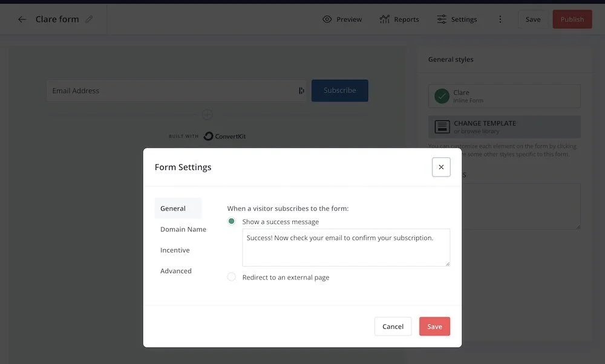This screenshot has width=605, height=364.
Task: Click the success message text area
Action: pyautogui.click(x=346, y=247)
